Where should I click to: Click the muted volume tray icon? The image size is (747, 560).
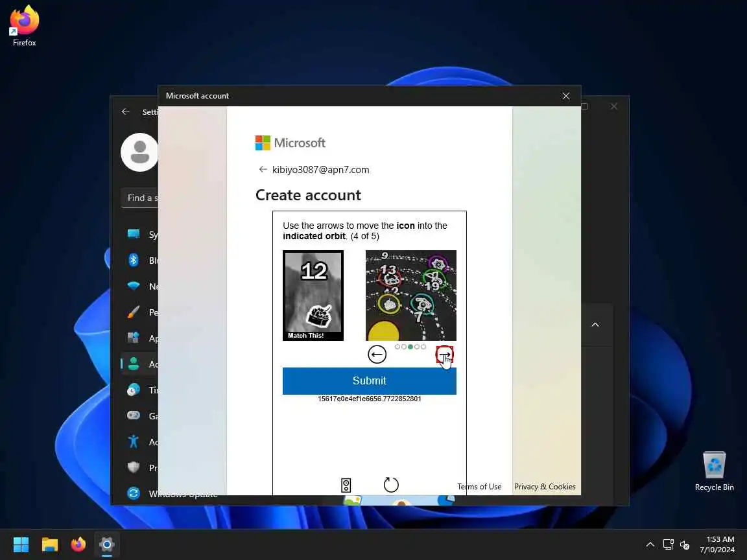click(685, 544)
